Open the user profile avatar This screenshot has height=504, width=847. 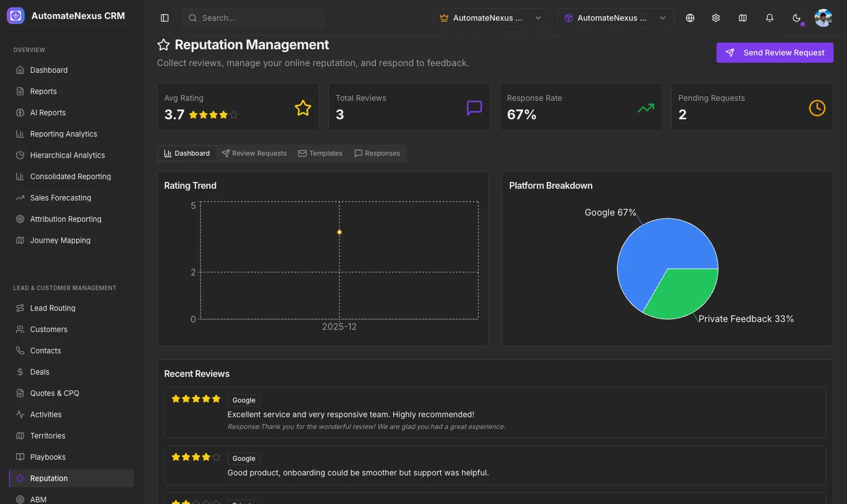tap(823, 18)
